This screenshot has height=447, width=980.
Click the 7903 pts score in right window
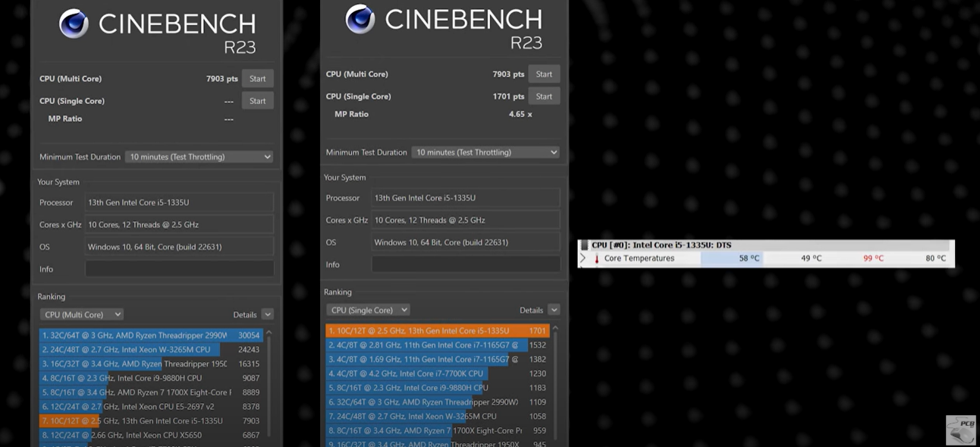point(508,74)
